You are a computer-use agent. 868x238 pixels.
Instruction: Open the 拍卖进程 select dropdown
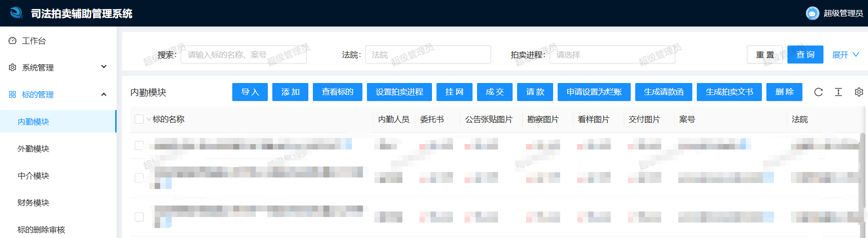click(x=612, y=54)
